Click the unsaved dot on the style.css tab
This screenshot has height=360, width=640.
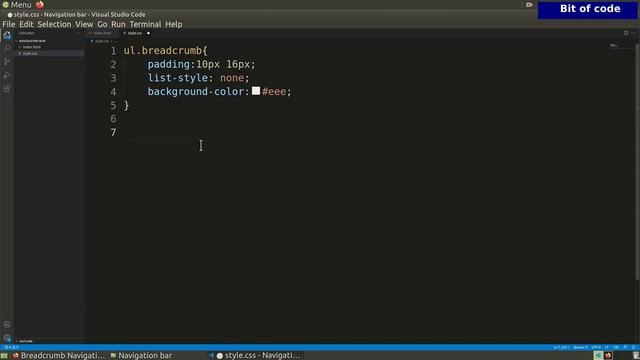click(x=148, y=33)
